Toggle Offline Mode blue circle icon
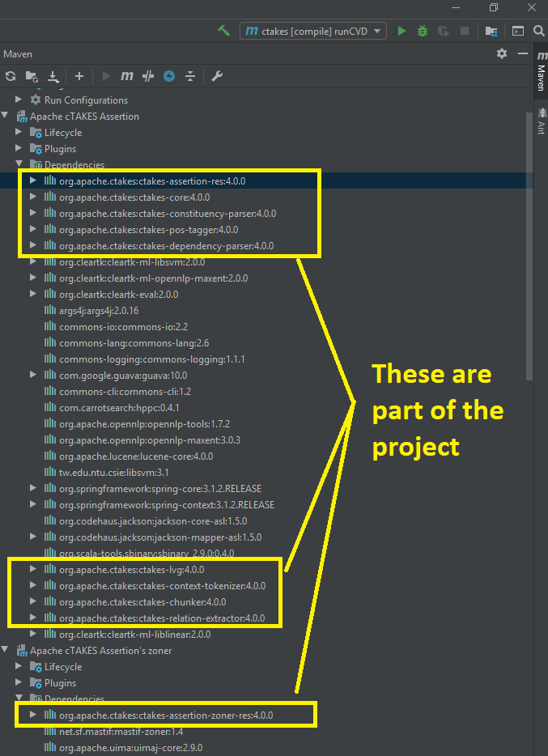548x756 pixels. click(x=169, y=76)
